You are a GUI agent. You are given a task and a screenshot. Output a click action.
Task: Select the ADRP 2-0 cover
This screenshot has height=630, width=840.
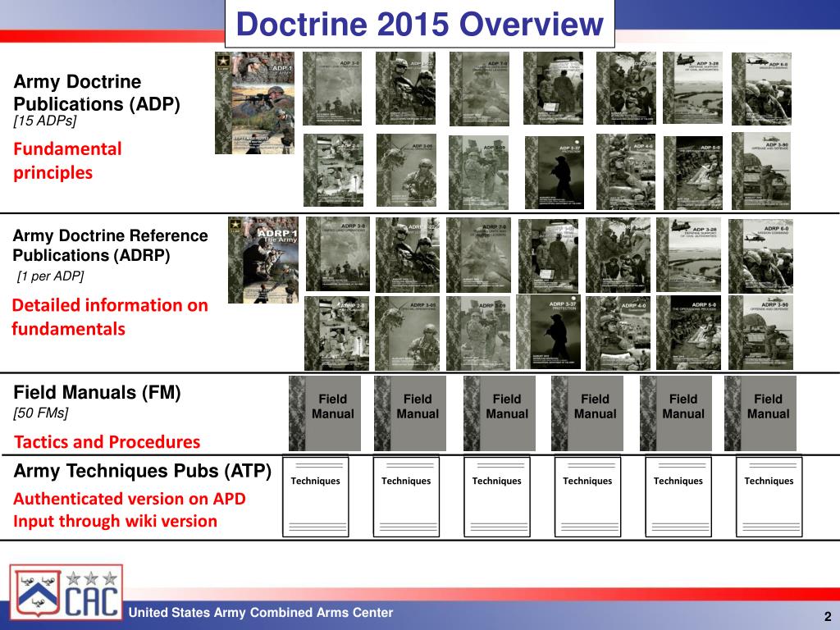click(x=336, y=333)
